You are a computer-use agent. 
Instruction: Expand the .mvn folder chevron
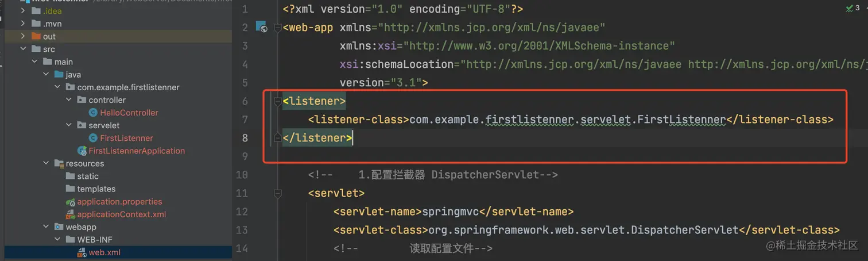pos(23,24)
